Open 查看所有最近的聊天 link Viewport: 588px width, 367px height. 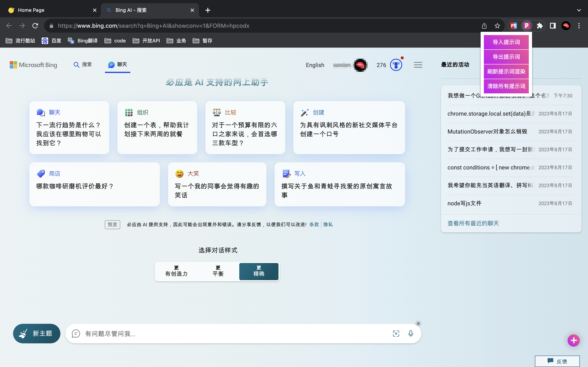click(x=473, y=223)
